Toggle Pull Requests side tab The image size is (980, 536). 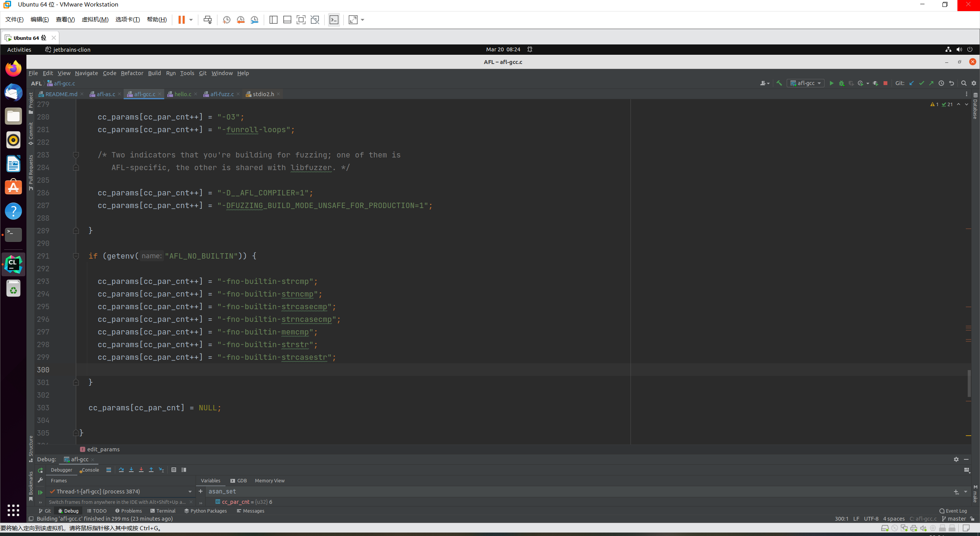point(31,172)
